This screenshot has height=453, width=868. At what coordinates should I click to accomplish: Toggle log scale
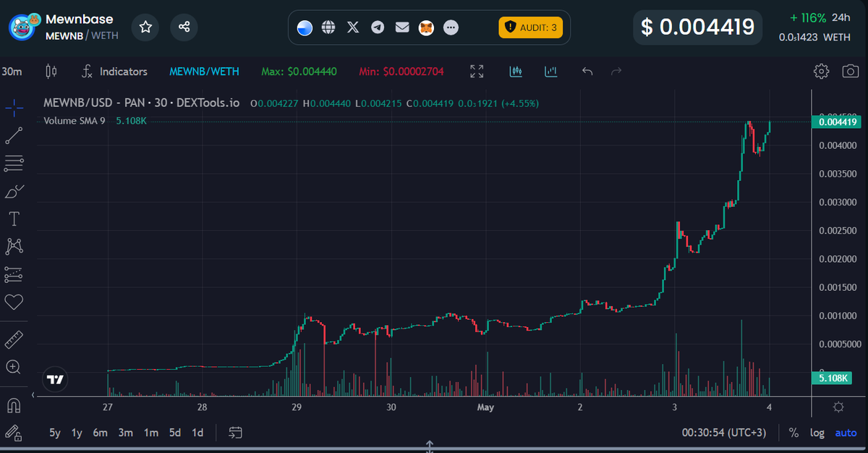tap(817, 433)
